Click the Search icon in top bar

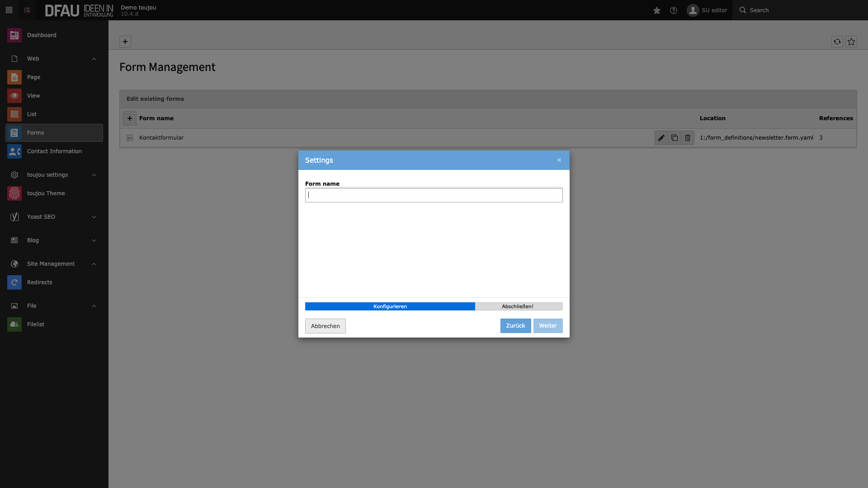coord(744,10)
